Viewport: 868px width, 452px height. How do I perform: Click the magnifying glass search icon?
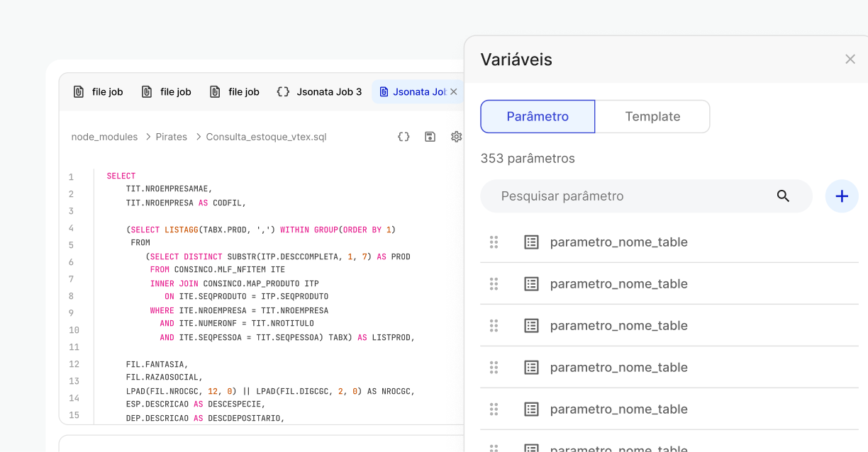pyautogui.click(x=783, y=196)
